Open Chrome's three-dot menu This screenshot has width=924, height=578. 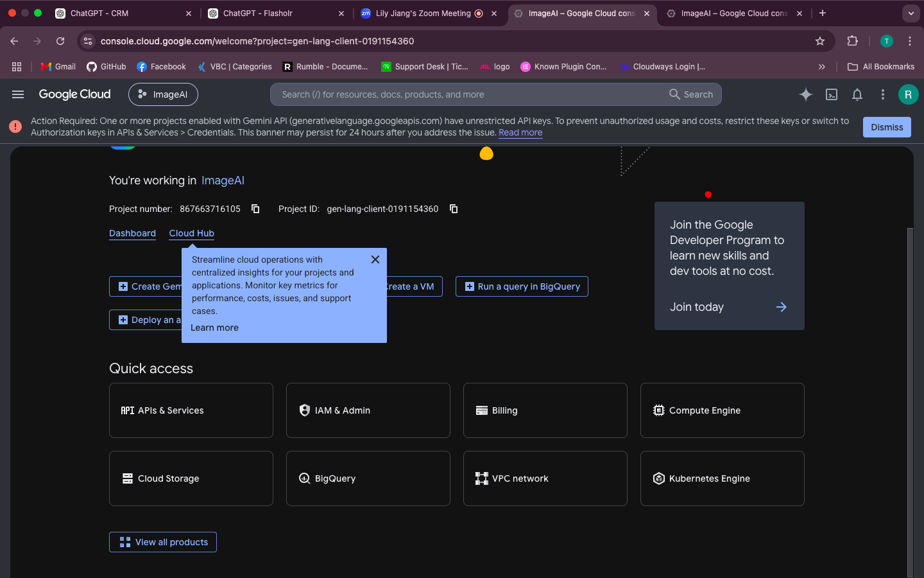point(910,41)
